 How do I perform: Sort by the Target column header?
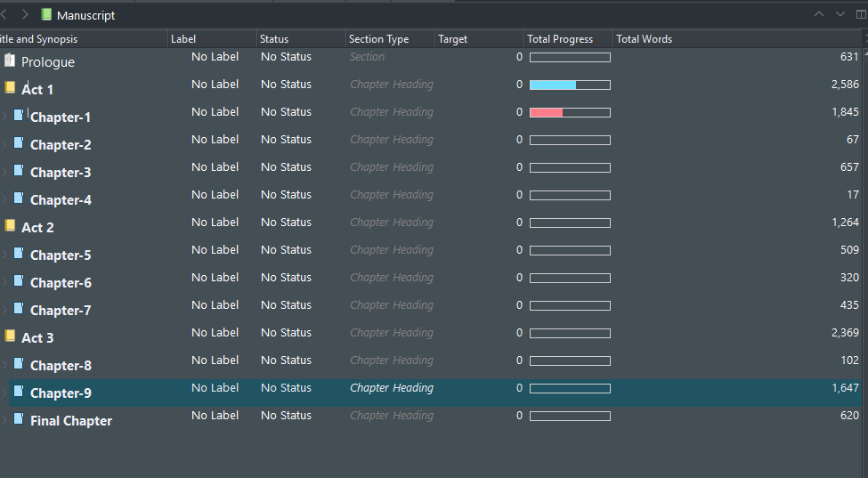click(479, 39)
